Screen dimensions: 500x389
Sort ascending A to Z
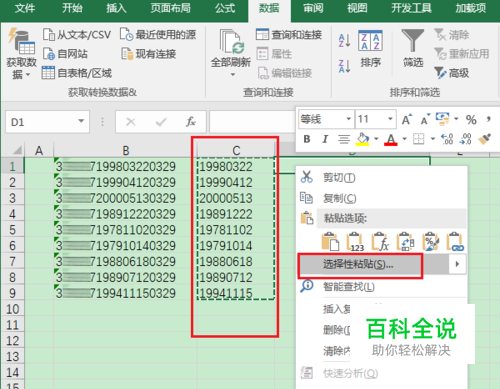[344, 40]
